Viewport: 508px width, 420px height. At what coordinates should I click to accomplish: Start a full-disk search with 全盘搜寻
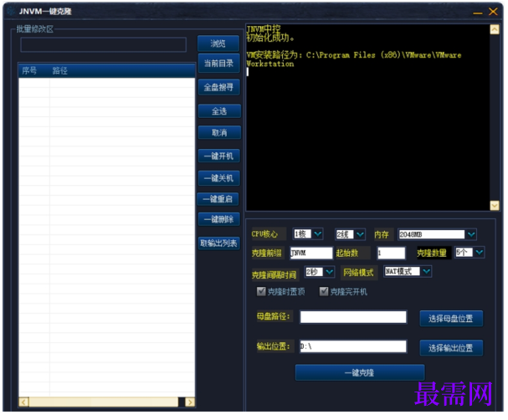pos(218,87)
